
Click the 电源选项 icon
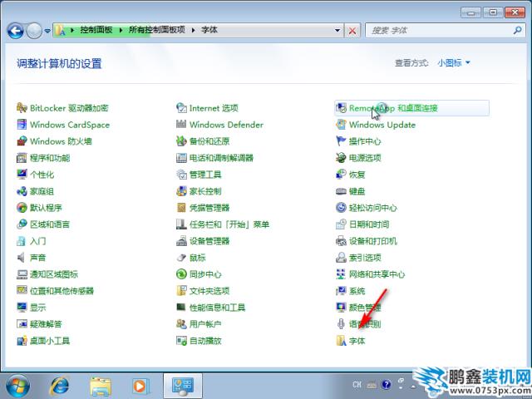point(341,158)
